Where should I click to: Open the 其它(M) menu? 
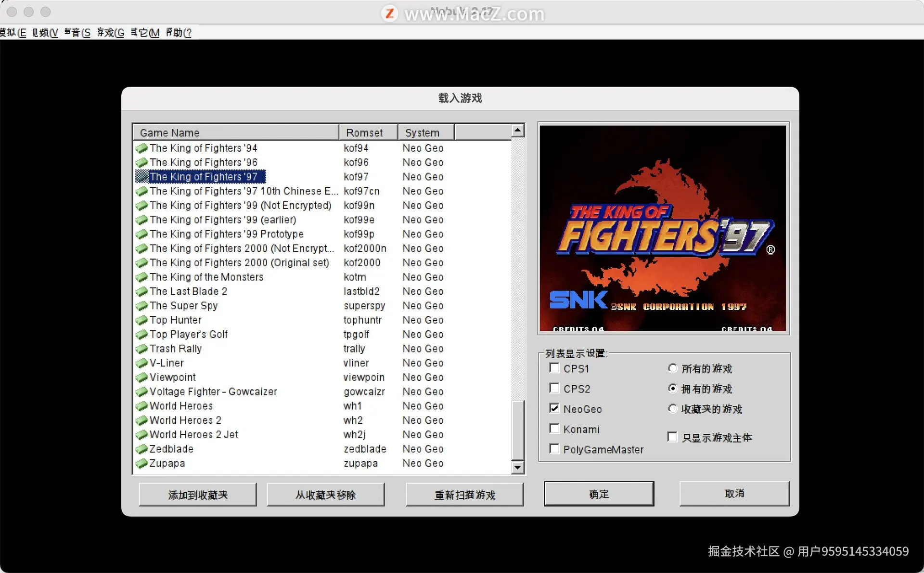click(x=145, y=33)
